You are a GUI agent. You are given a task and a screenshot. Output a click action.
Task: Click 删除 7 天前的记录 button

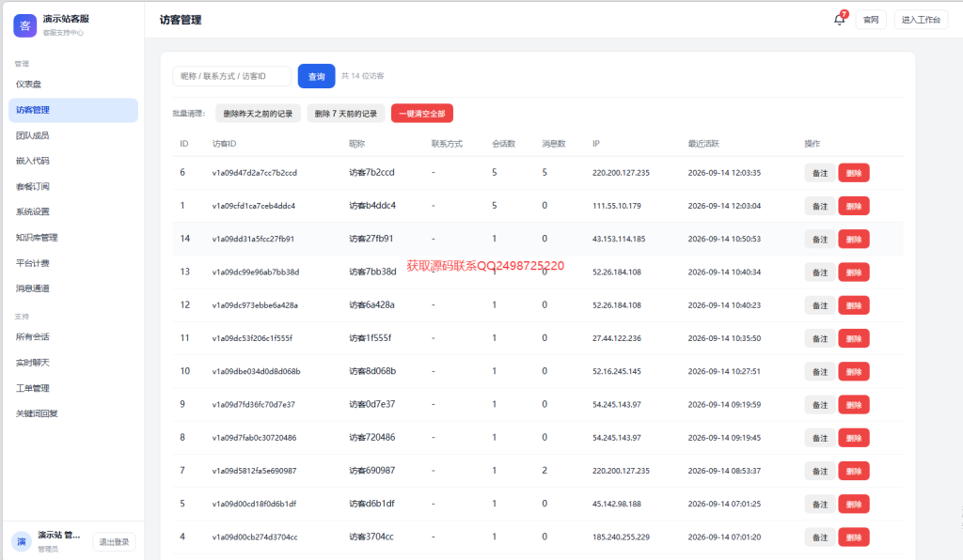(x=346, y=114)
